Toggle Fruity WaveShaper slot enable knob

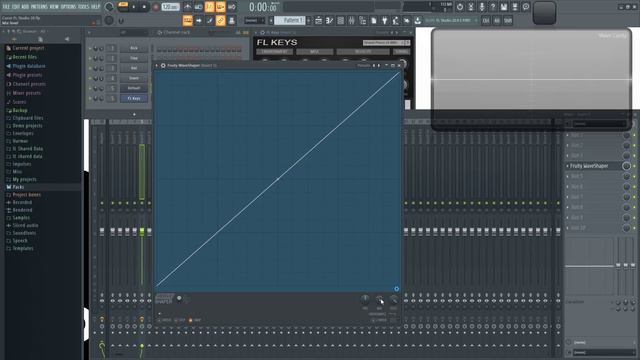[x=626, y=166]
